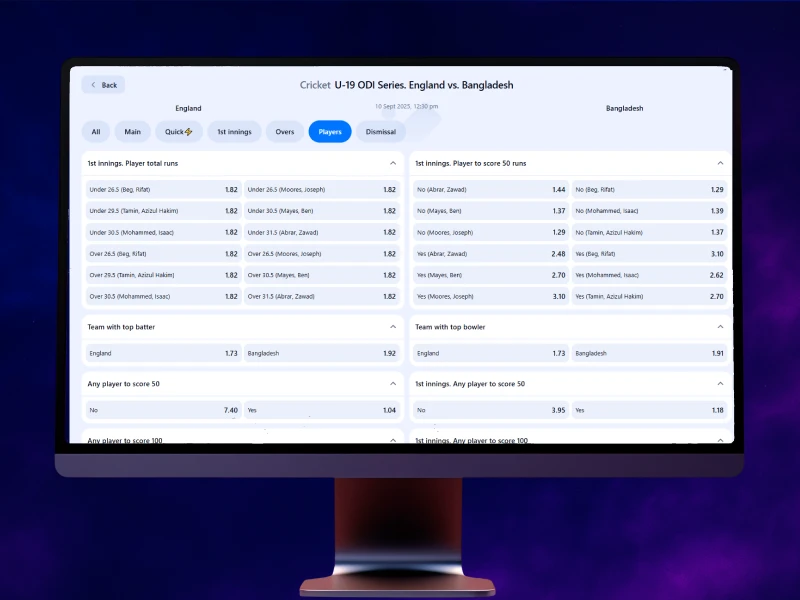Collapse the 1st innings Player to score 50 runs section
The width and height of the screenshot is (800, 600).
click(719, 162)
